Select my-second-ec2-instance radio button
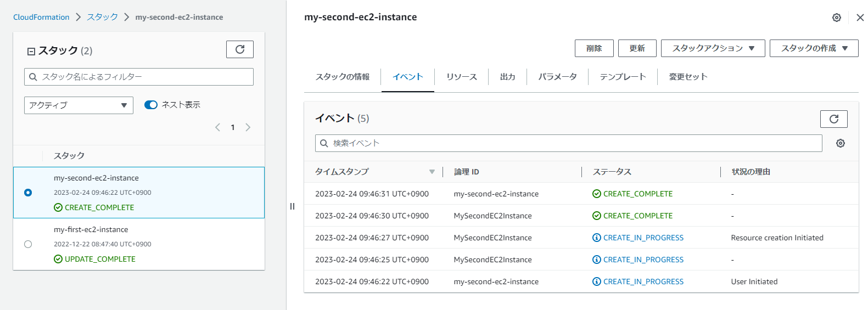This screenshot has height=310, width=868. pyautogui.click(x=28, y=193)
